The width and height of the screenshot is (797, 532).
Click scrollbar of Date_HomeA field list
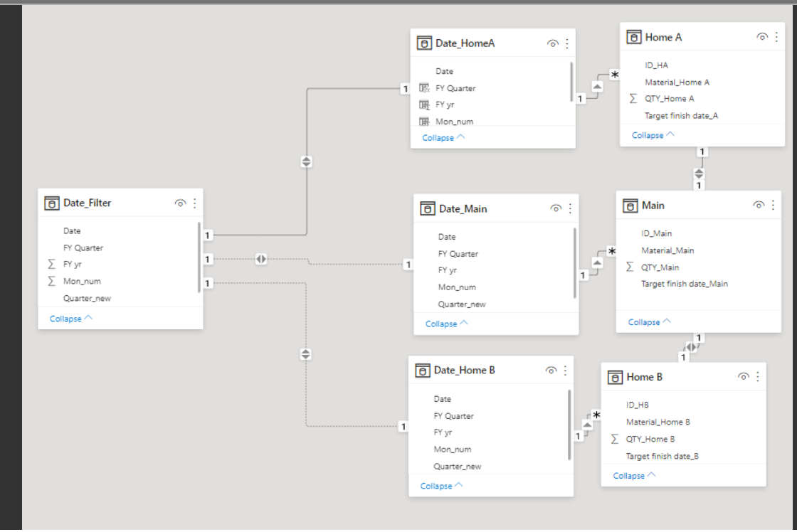point(572,83)
